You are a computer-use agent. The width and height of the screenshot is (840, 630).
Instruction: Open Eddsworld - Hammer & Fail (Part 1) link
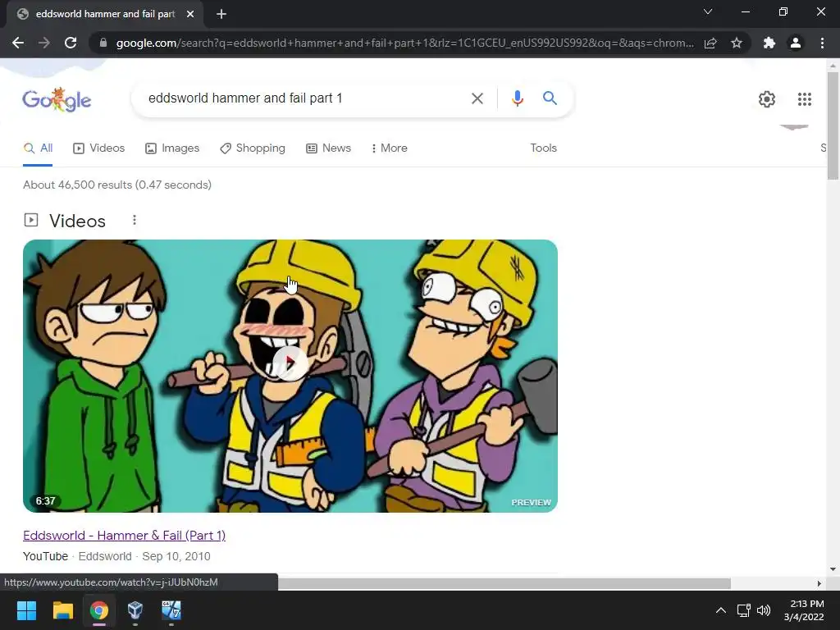(125, 535)
